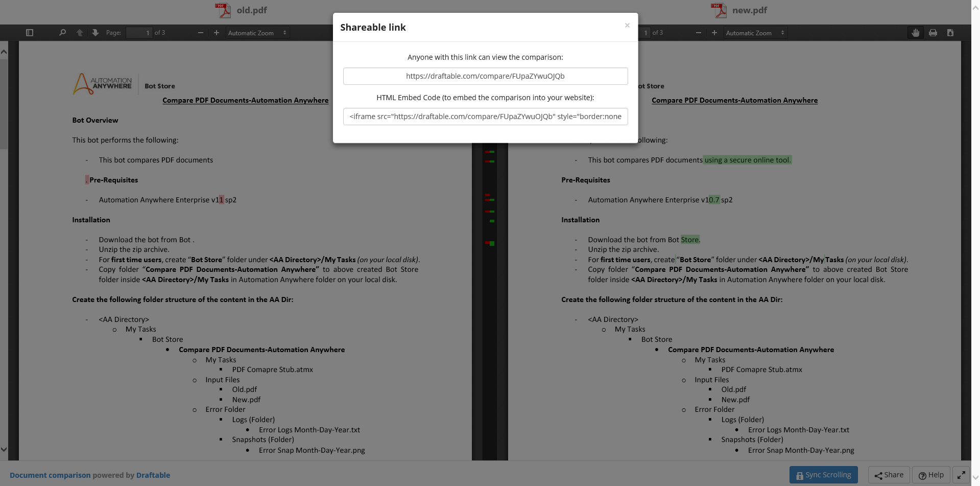Click highlighted "0.7" version change in new.pdf
This screenshot has height=486, width=980.
(714, 200)
